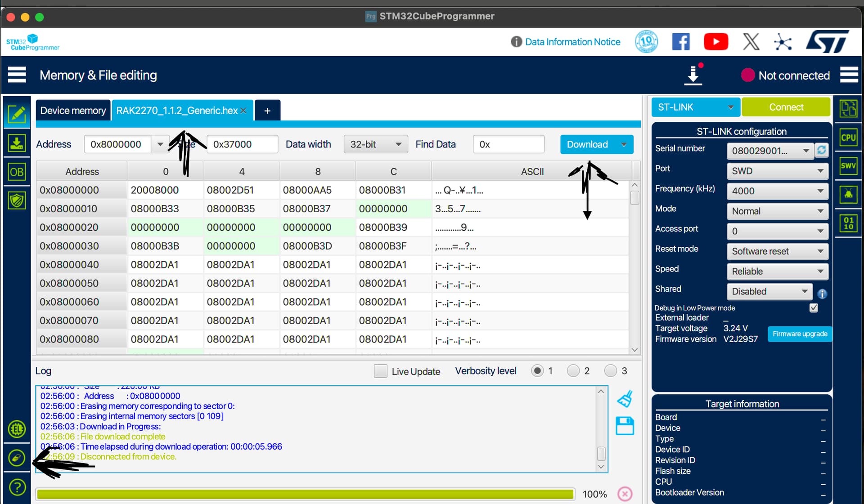Refresh the ST-LINK serial number list
The width and height of the screenshot is (864, 504).
click(x=821, y=150)
